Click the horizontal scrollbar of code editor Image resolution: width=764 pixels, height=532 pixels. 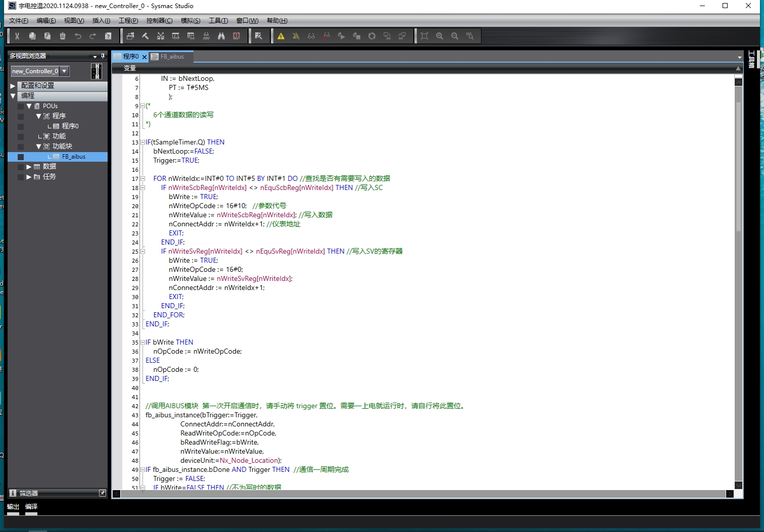[x=423, y=494]
